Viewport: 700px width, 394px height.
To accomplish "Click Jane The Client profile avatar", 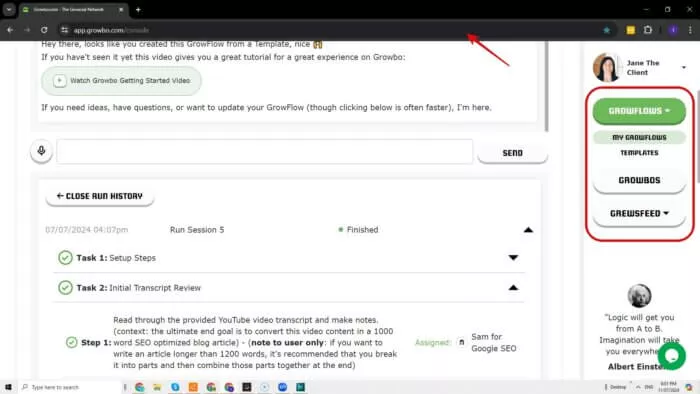I will pyautogui.click(x=606, y=67).
